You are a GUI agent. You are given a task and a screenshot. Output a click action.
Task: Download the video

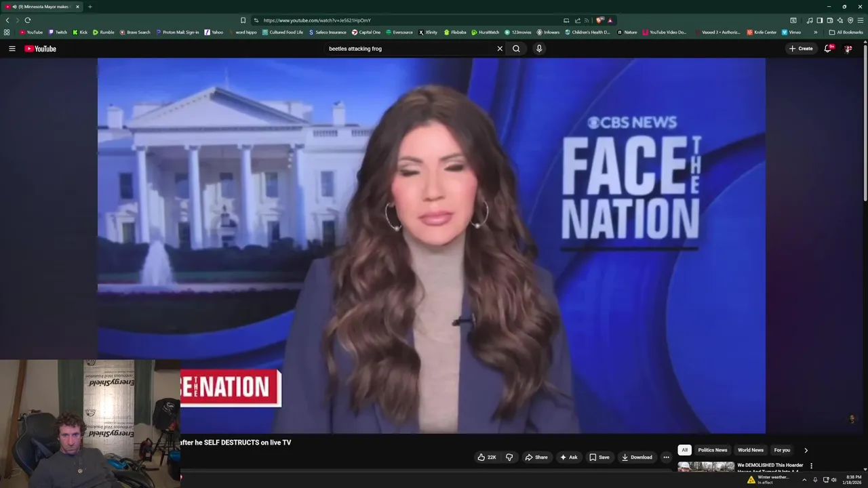click(637, 457)
